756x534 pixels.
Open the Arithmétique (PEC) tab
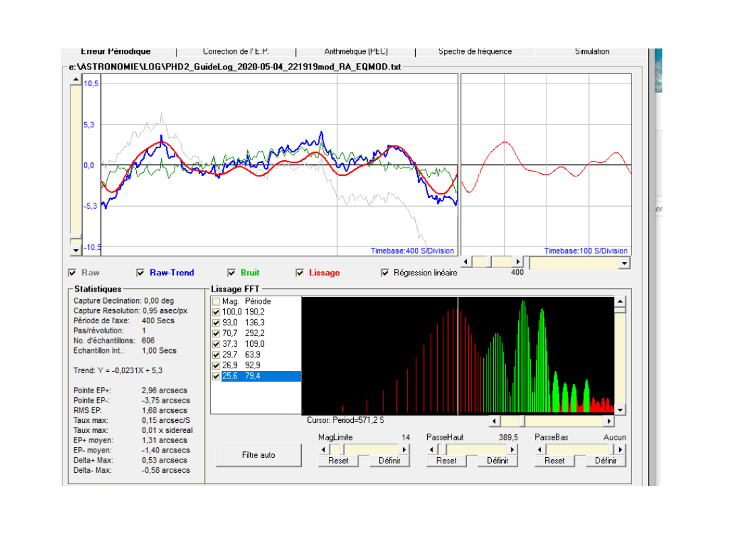[356, 52]
